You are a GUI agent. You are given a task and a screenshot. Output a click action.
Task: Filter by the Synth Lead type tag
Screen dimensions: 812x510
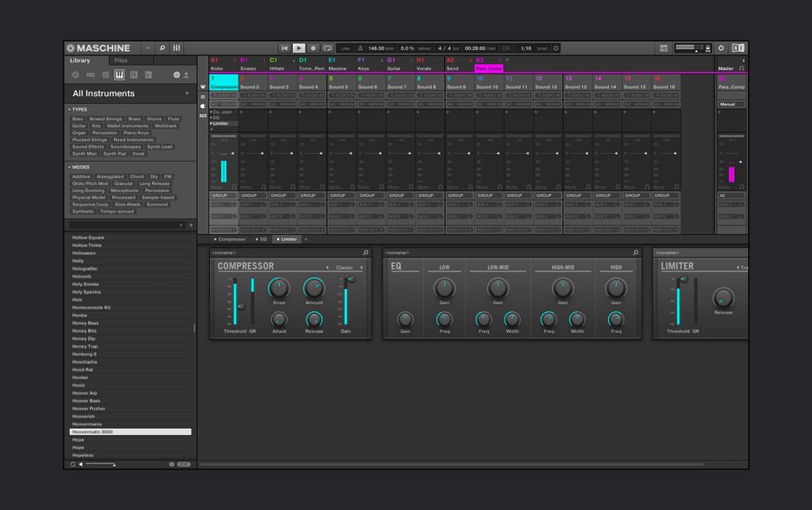click(x=160, y=147)
